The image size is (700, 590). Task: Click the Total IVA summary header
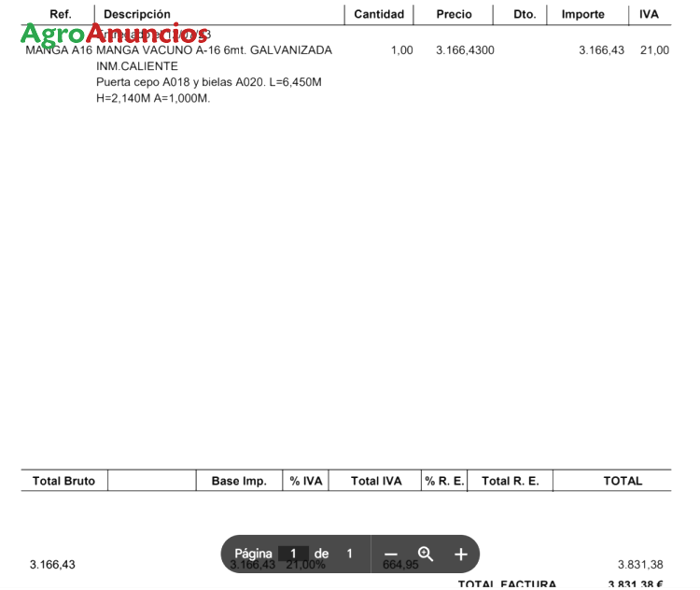point(376,481)
